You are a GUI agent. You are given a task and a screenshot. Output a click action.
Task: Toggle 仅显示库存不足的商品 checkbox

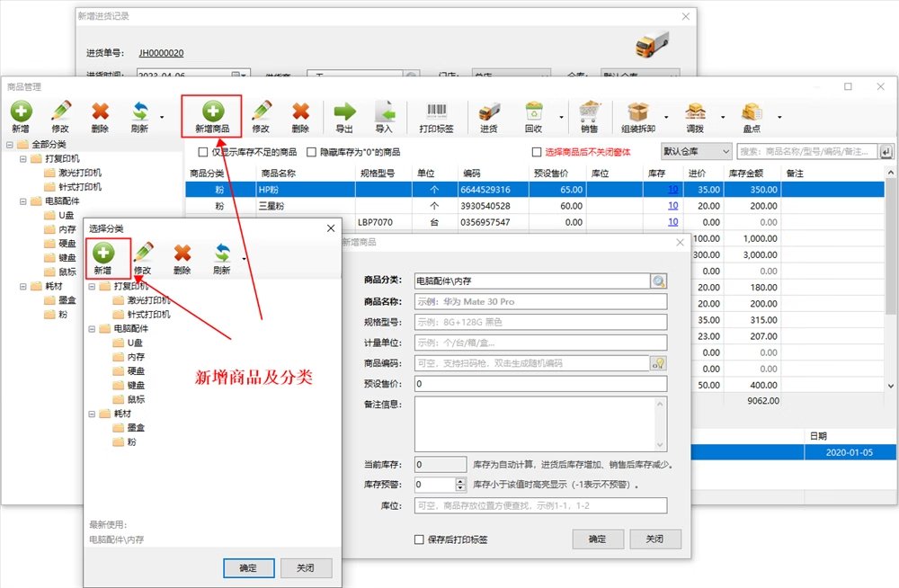click(x=202, y=152)
